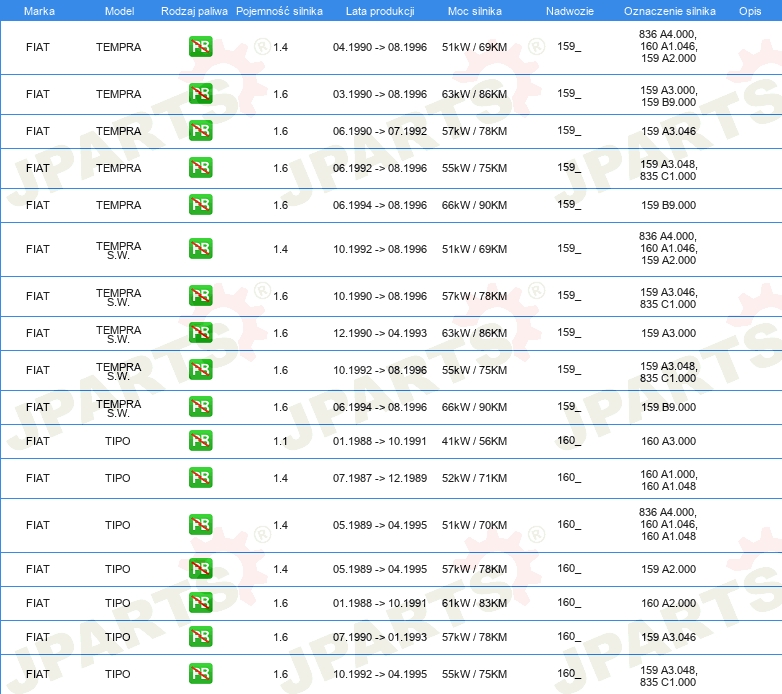
Task: Click the Lata produkcji column header
Action: click(380, 11)
